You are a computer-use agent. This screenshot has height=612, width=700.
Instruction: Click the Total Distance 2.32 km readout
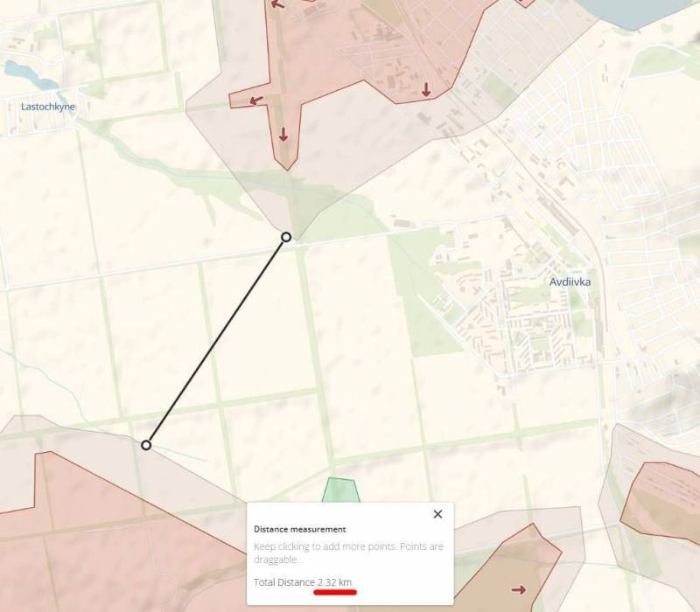pos(303,582)
